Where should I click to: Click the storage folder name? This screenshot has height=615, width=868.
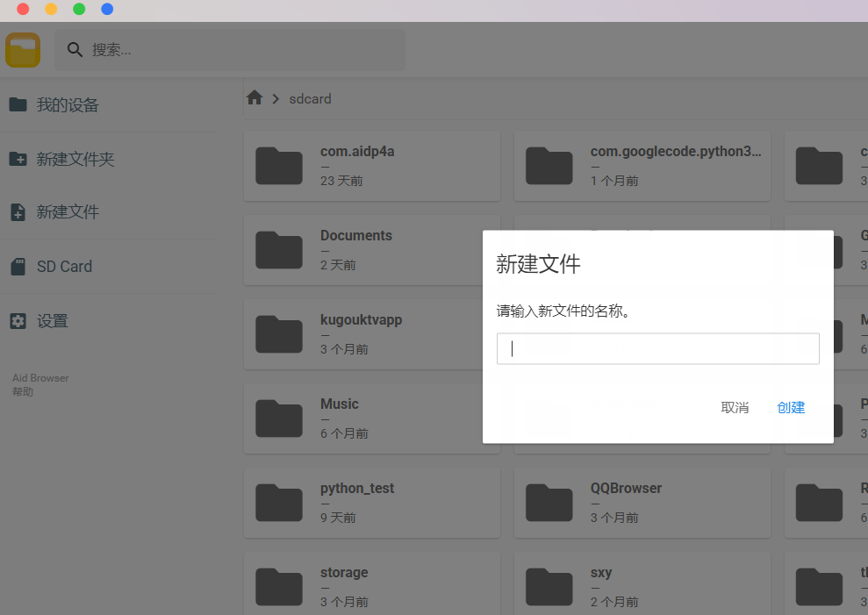click(x=344, y=572)
